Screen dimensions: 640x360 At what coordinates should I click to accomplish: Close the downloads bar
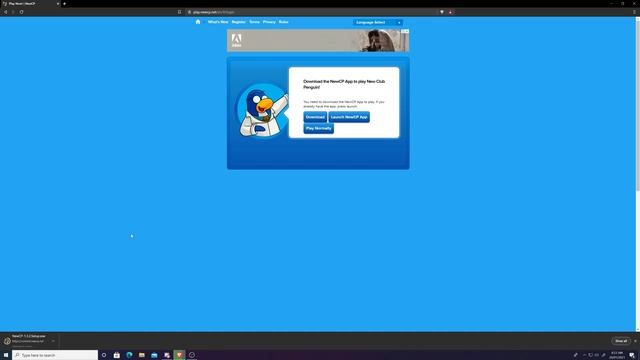(635, 341)
